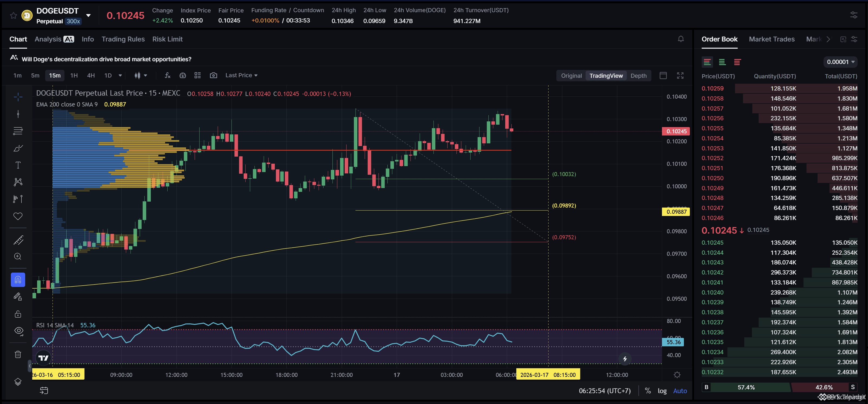This screenshot has width=868, height=404.
Task: Open the Trading Rules tab
Action: click(x=123, y=39)
